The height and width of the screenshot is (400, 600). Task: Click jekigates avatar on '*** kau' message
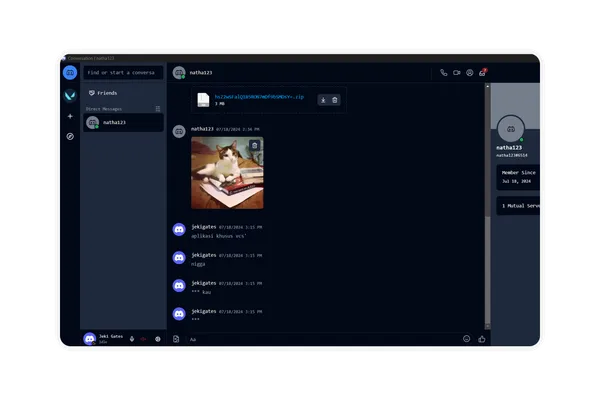click(x=179, y=286)
